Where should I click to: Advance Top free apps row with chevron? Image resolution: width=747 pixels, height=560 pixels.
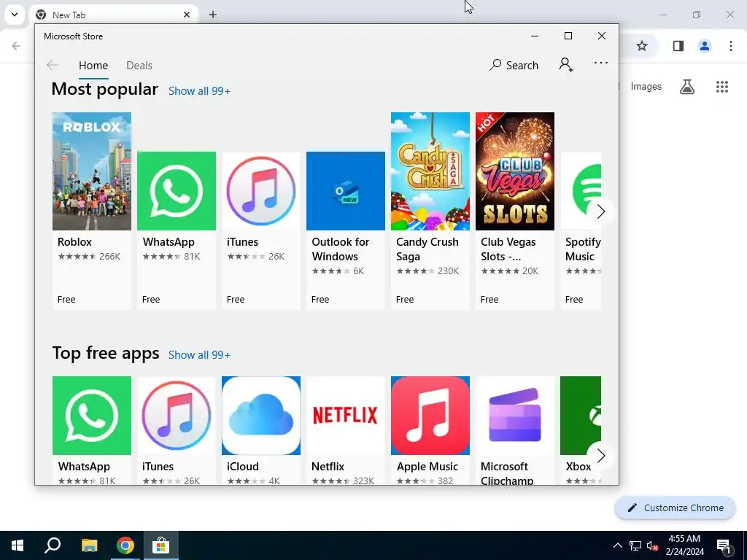601,456
